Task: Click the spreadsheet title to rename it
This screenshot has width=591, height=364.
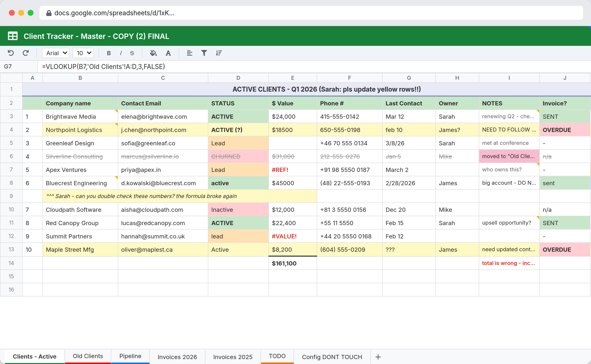Action: (96, 36)
